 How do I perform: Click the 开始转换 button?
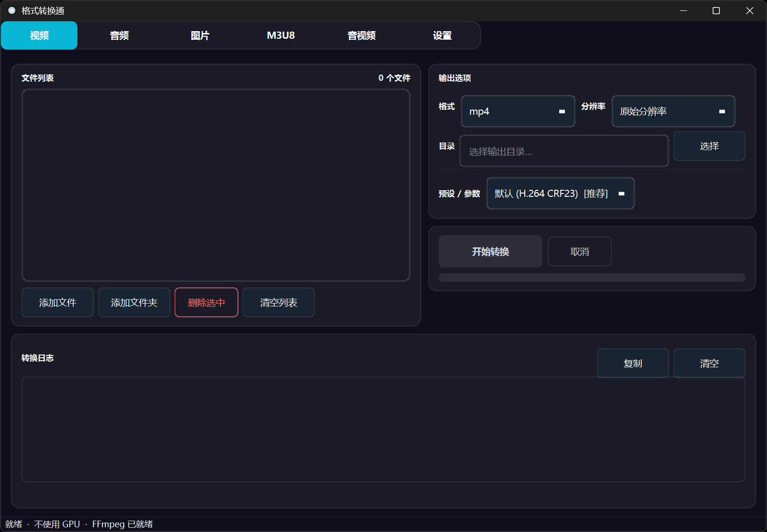pos(490,252)
